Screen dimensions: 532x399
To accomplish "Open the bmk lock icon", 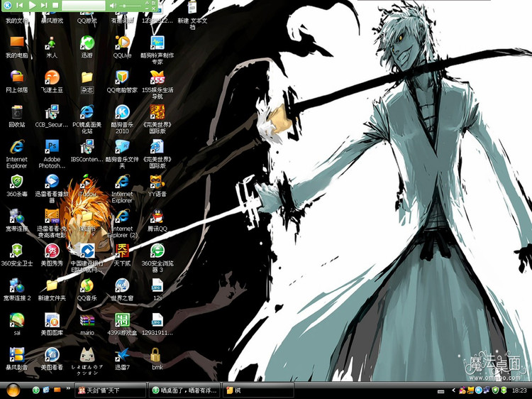I will click(157, 359).
